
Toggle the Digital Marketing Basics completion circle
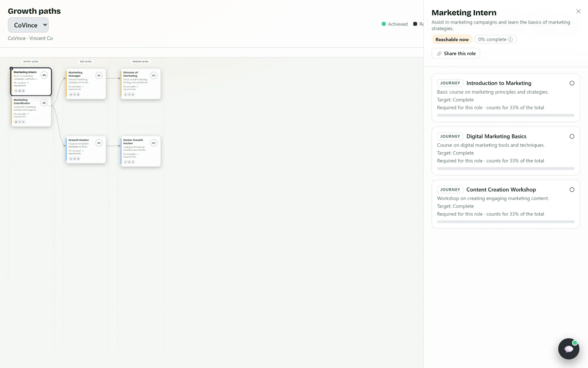click(572, 136)
